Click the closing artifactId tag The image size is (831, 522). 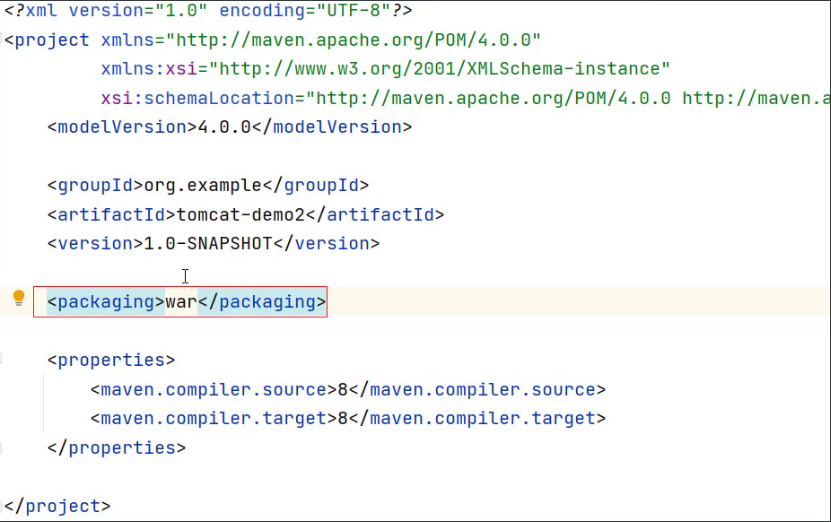(x=375, y=215)
